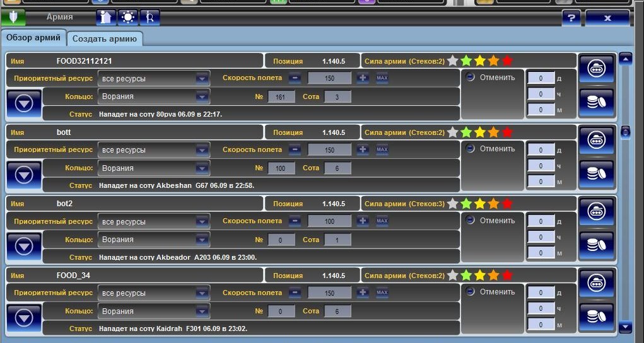Click the red star of bott army strength
The width and height of the screenshot is (644, 343).
pyautogui.click(x=507, y=132)
